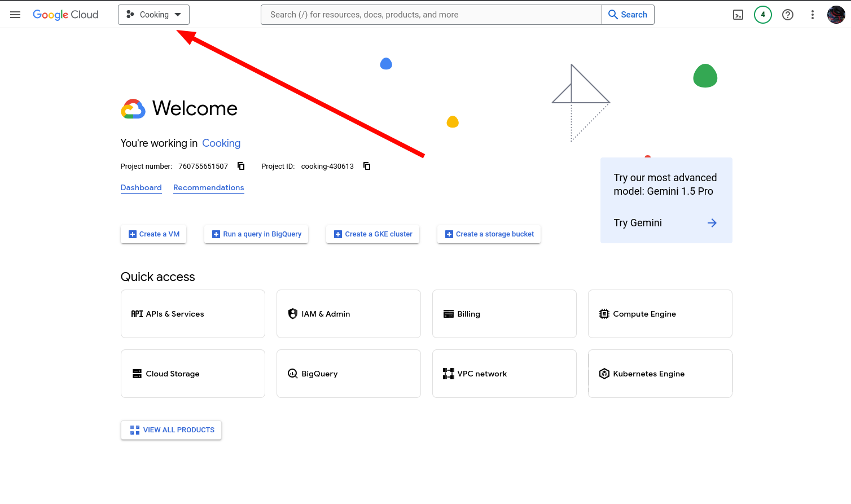Click the Compute Engine chip icon
Viewport: 851px width, 504px height.
click(x=604, y=314)
